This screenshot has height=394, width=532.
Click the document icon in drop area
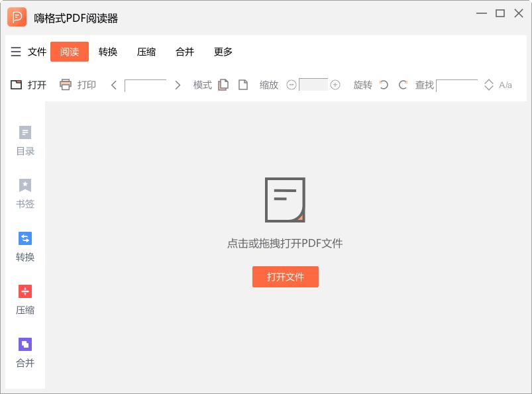[285, 200]
